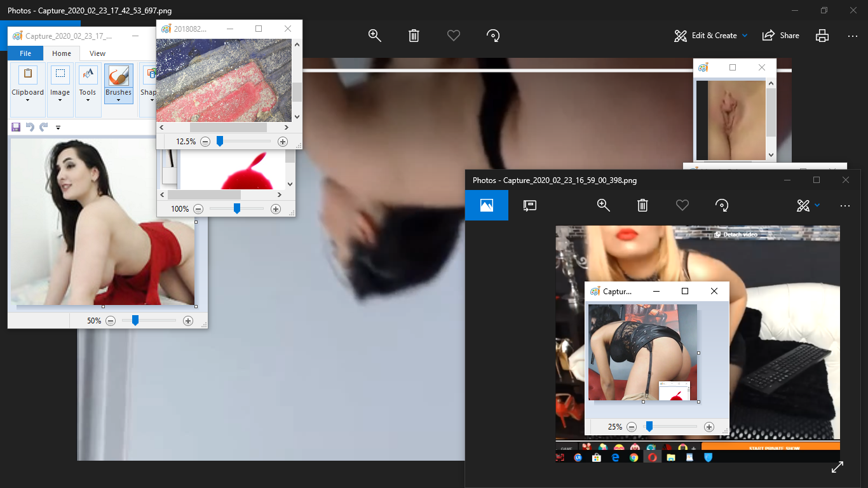Toggle the favorite heart in the 16_59_00 Photos window
Screen dimensions: 868x488
(682, 205)
